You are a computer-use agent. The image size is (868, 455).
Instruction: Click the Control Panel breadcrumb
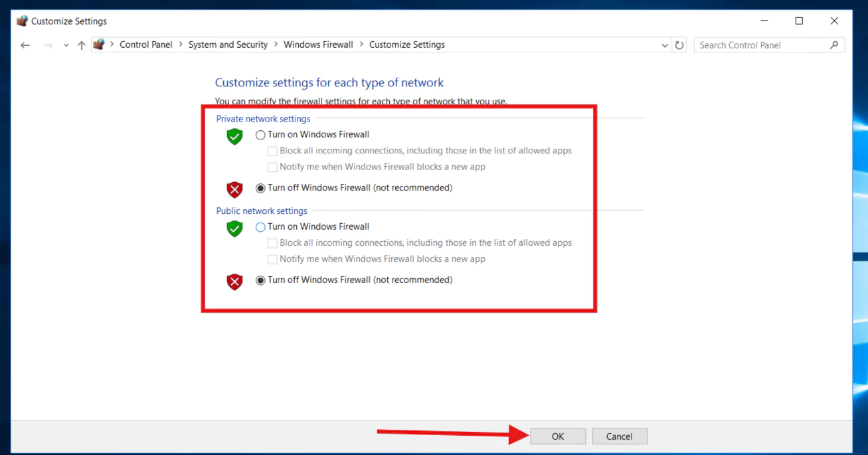pos(145,45)
